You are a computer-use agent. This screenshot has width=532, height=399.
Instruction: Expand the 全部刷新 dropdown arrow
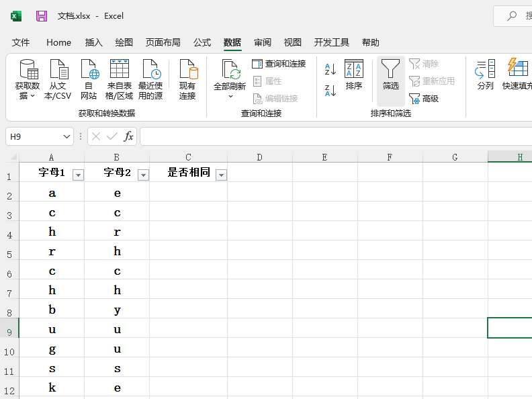(x=230, y=96)
